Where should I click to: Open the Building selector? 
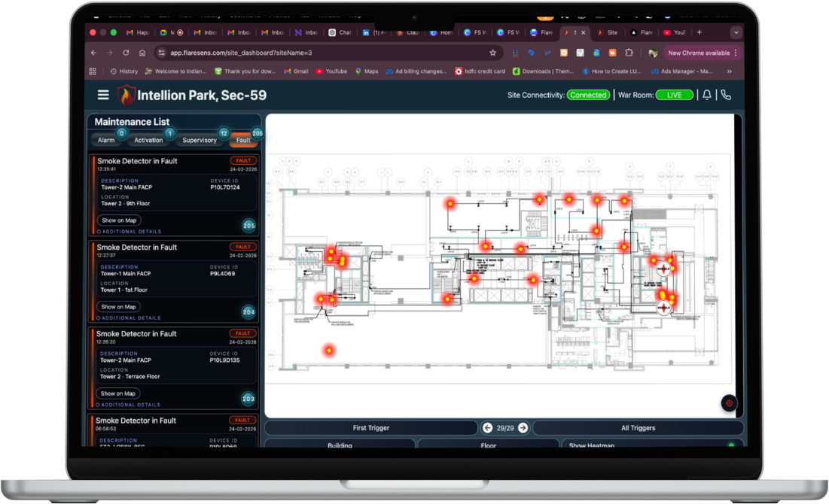(x=340, y=445)
